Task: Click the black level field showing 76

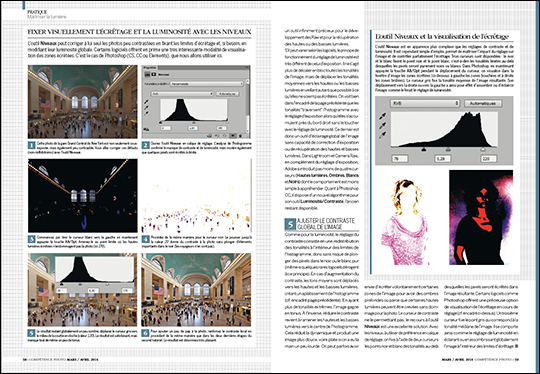Action: pyautogui.click(x=400, y=159)
